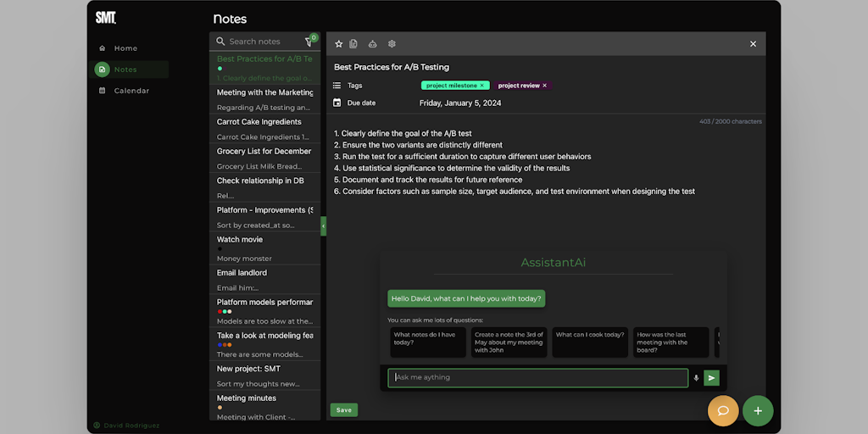Click the Save button
Image resolution: width=868 pixels, height=434 pixels.
(344, 410)
